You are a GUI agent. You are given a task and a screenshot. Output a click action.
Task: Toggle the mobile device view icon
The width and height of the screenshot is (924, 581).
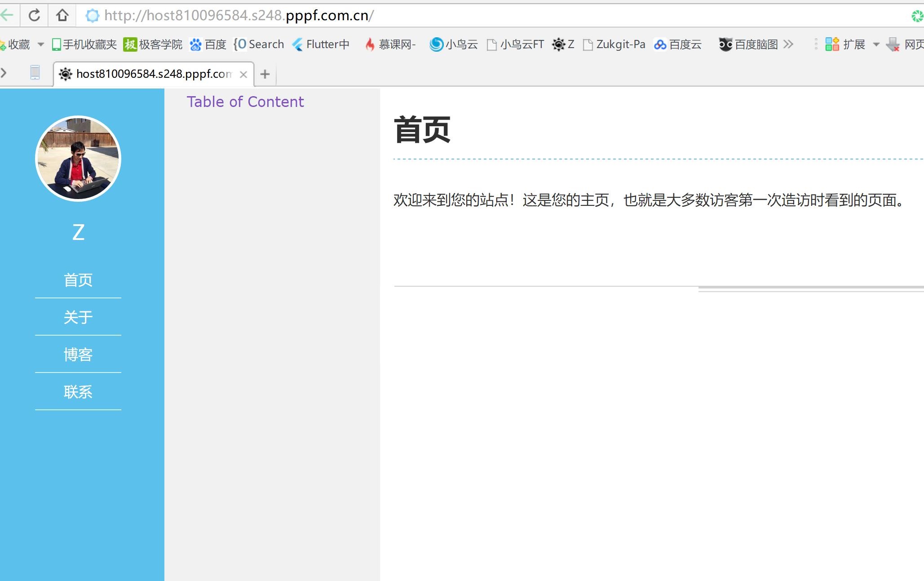(x=35, y=73)
